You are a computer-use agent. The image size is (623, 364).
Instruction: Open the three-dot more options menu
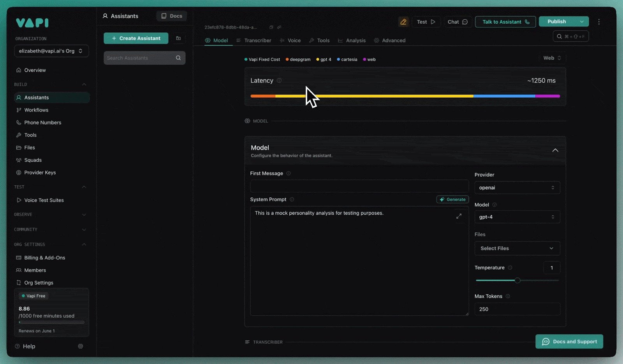click(x=599, y=22)
